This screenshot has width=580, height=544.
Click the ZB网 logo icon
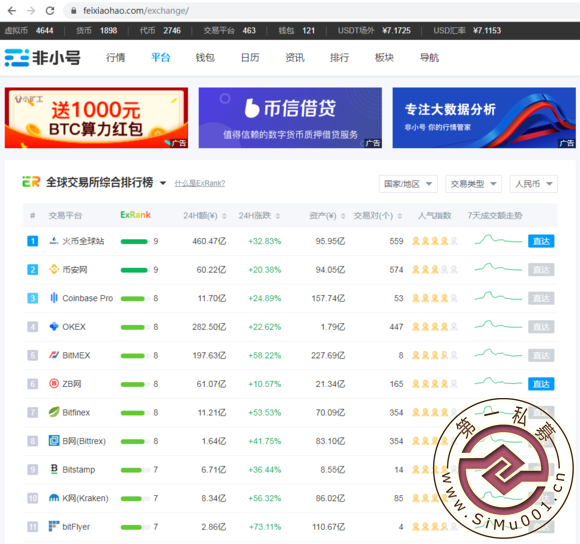click(54, 383)
